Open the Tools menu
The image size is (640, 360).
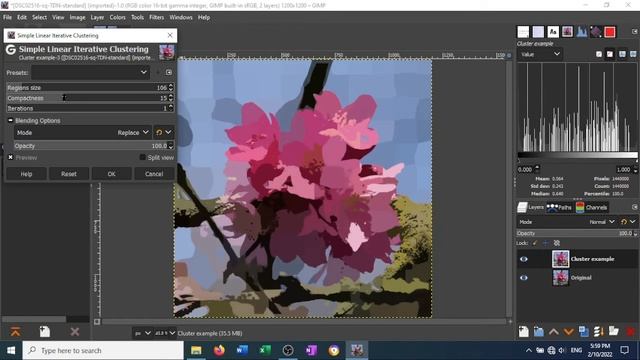pyautogui.click(x=137, y=18)
